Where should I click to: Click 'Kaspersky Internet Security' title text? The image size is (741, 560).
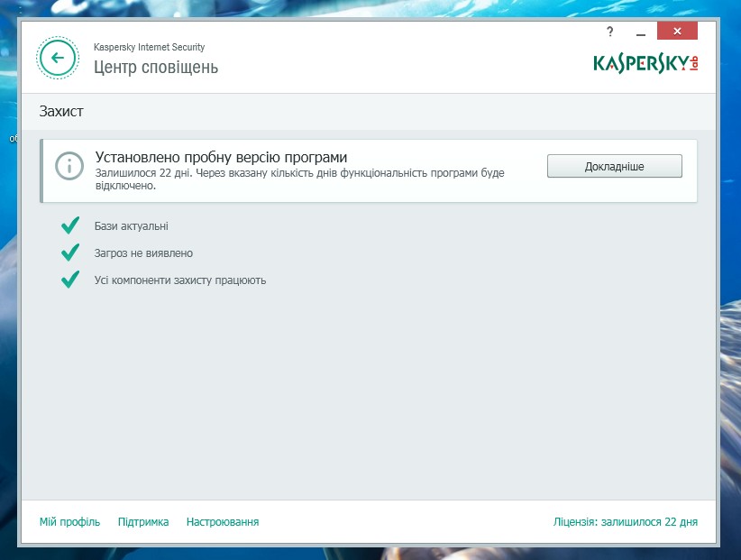[x=149, y=47]
